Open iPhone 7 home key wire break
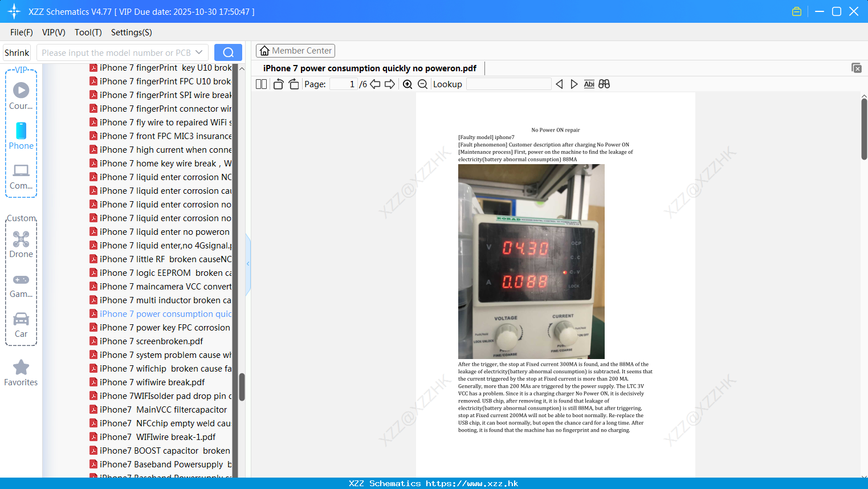 [x=160, y=164]
